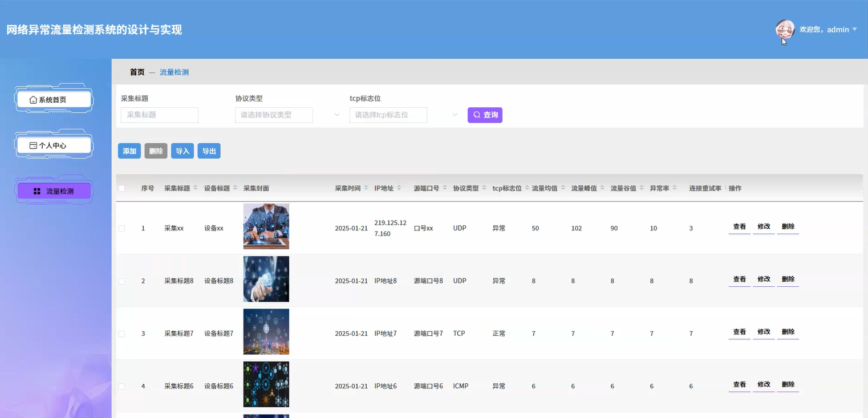Open the admin avatar icon top right
This screenshot has width=868, height=418.
click(785, 29)
